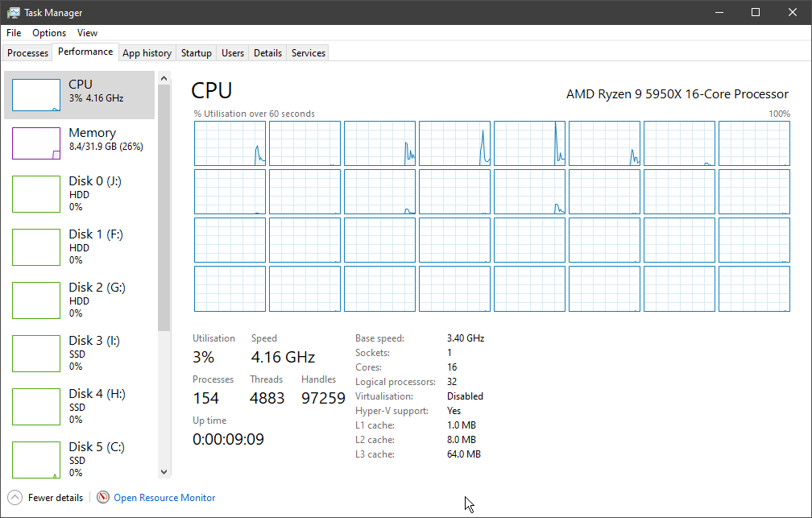The width and height of the screenshot is (812, 518).
Task: Close the Task Manager window
Action: point(793,12)
